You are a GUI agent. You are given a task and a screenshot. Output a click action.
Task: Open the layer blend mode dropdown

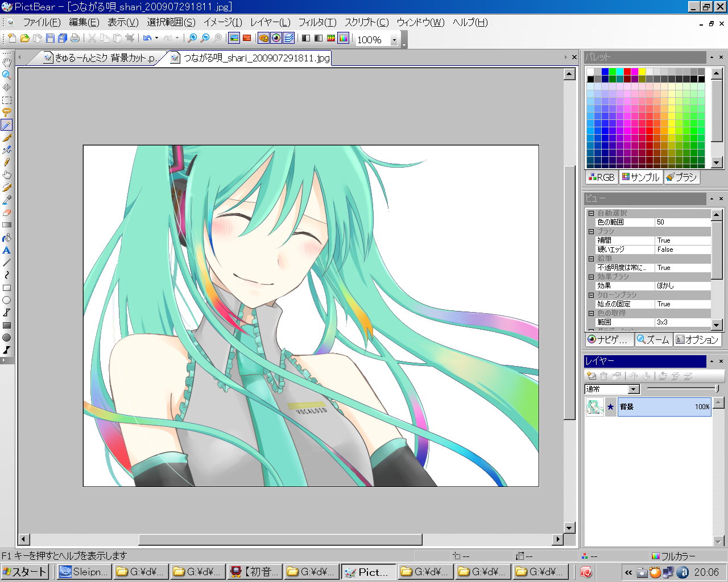pos(634,389)
